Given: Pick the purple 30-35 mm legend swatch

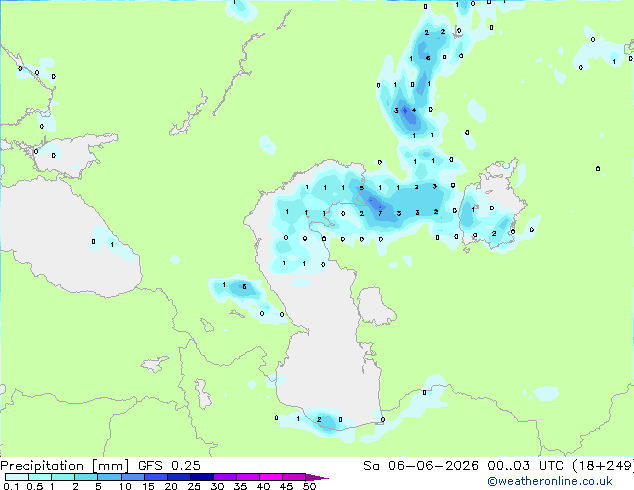Looking at the screenshot, I should [x=225, y=477].
